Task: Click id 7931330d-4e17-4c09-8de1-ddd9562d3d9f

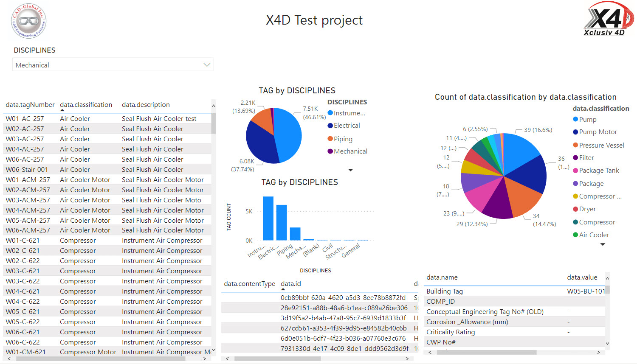Action: 344,349
